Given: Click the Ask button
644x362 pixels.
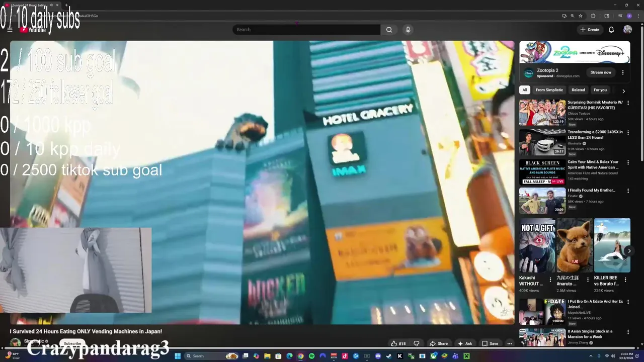Looking at the screenshot, I should 465,343.
